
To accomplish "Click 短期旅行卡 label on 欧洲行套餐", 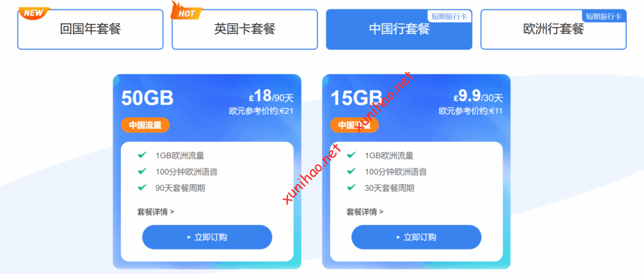I will 604,16.
